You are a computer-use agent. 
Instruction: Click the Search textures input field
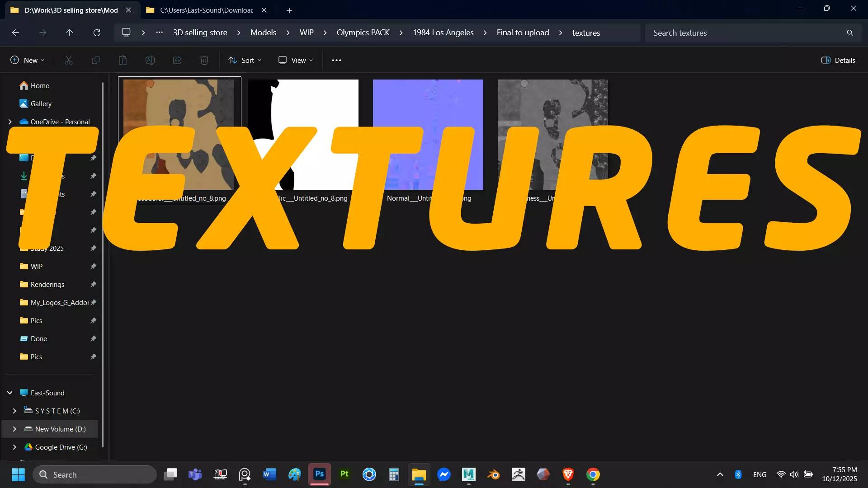pyautogui.click(x=746, y=33)
